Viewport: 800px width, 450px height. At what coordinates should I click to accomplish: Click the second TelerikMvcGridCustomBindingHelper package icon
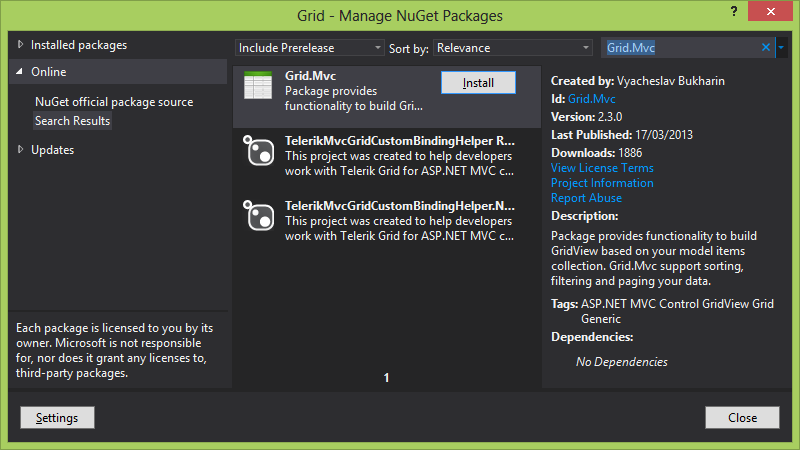coord(259,216)
